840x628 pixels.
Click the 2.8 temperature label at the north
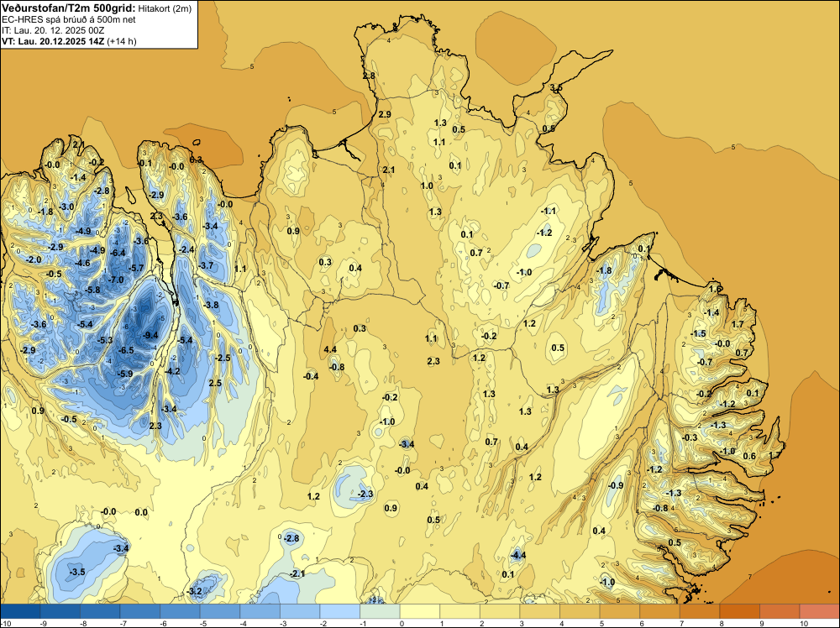click(x=369, y=76)
